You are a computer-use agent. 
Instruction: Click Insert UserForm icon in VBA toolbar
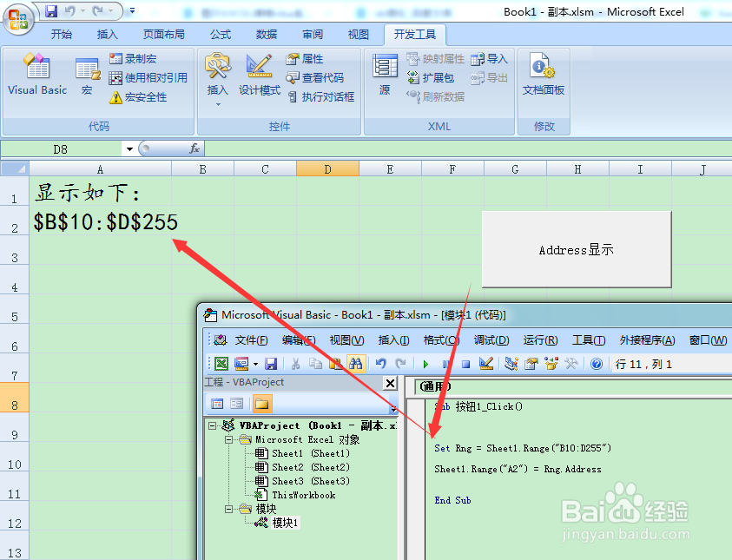[x=241, y=364]
